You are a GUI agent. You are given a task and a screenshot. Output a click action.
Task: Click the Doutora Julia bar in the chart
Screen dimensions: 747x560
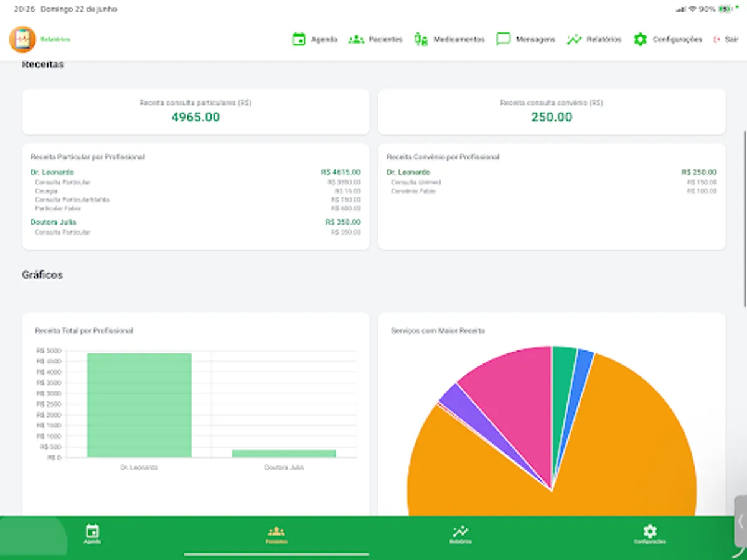coord(284,454)
